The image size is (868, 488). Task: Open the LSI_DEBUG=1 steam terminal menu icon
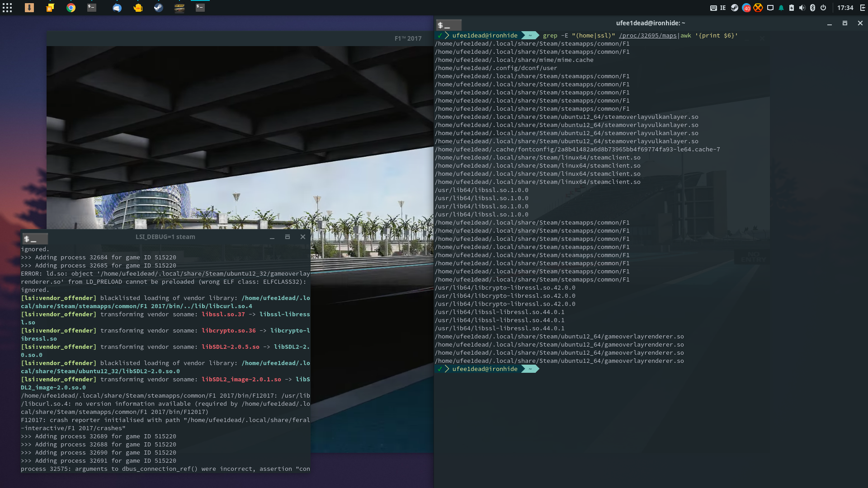[x=35, y=239]
